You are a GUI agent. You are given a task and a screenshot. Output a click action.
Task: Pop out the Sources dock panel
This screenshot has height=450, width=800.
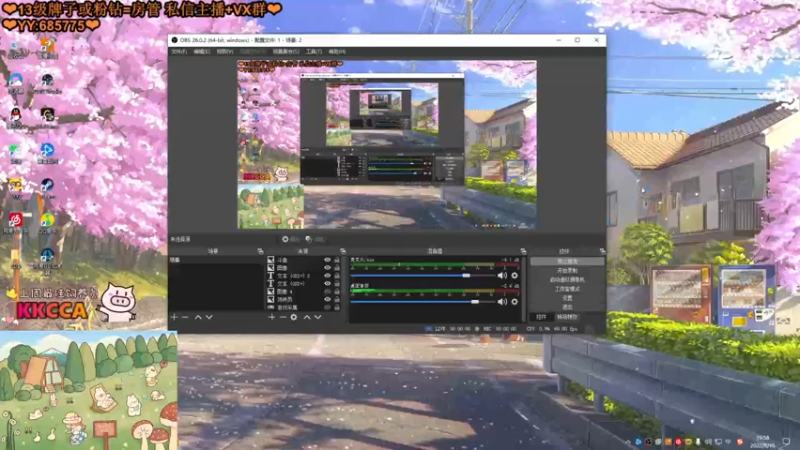(343, 252)
